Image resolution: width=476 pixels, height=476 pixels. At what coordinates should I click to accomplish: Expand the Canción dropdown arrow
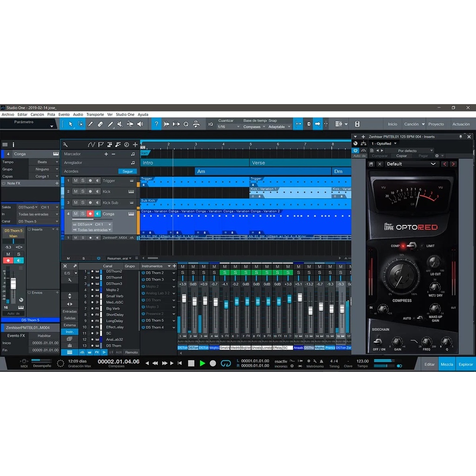(x=423, y=124)
